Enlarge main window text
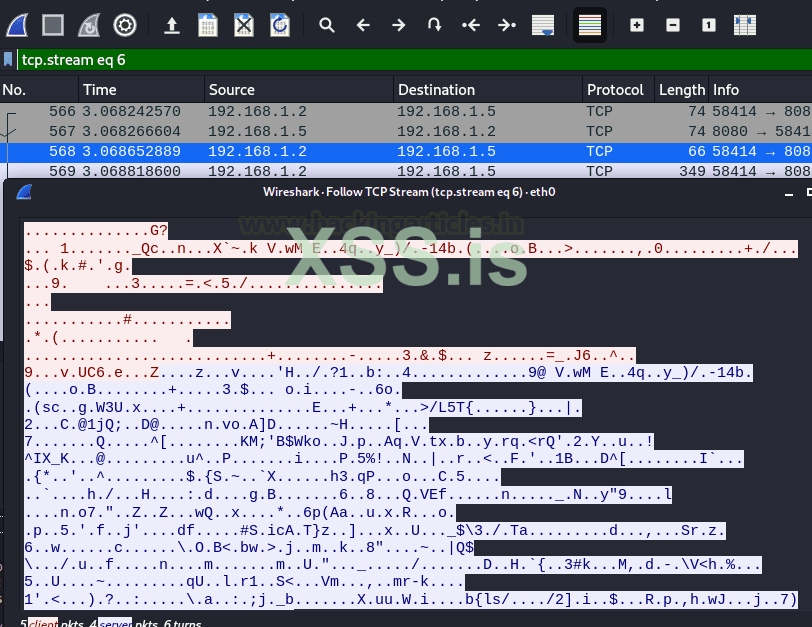The image size is (812, 627). click(x=637, y=25)
